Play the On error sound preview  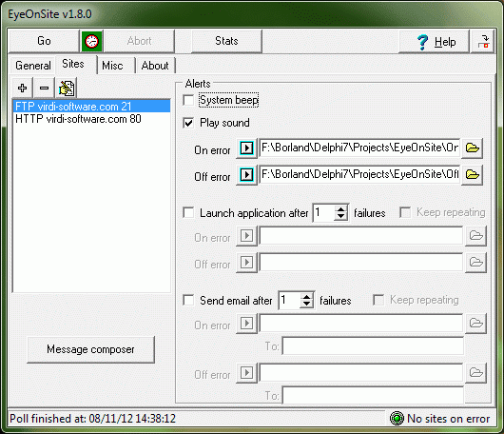pyautogui.click(x=246, y=148)
